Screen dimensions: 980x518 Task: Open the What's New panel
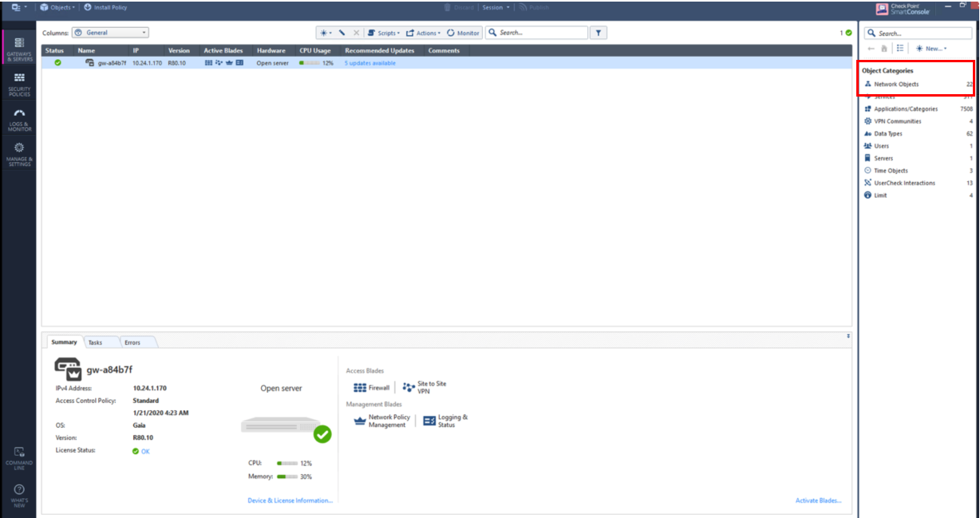(18, 490)
